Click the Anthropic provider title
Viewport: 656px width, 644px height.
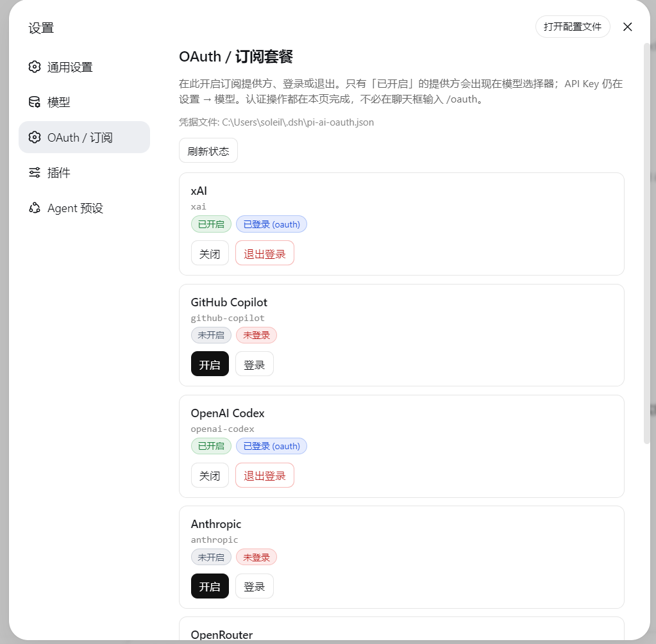click(x=216, y=524)
